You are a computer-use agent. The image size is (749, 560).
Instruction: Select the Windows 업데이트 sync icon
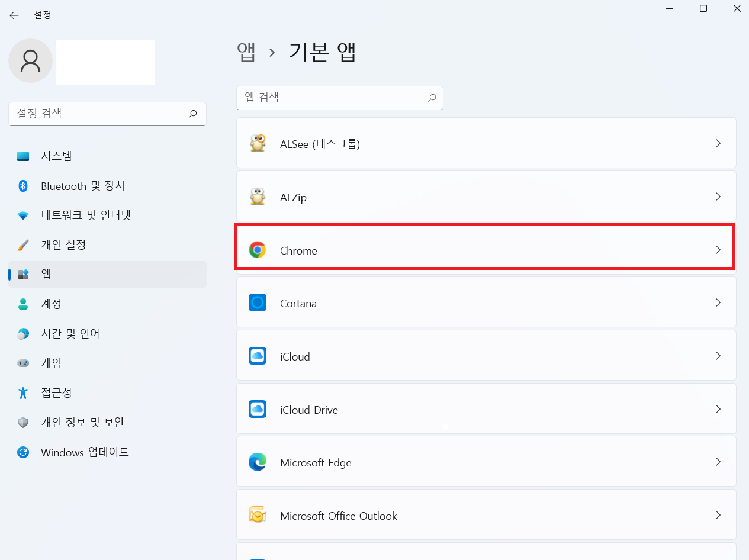(x=23, y=452)
